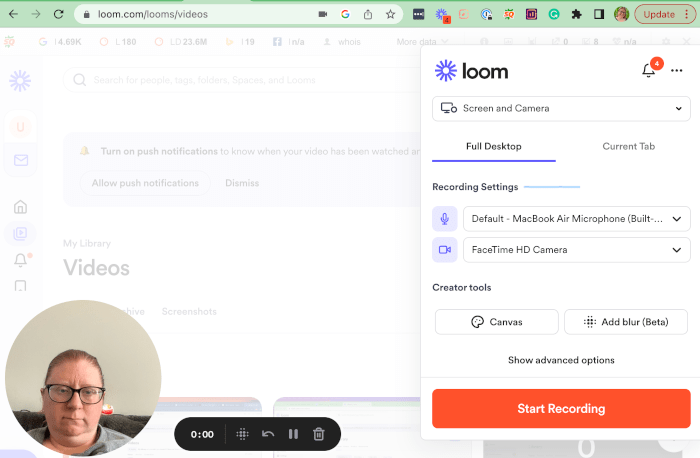
Task: Open the mail icon in sidebar
Action: pyautogui.click(x=21, y=160)
